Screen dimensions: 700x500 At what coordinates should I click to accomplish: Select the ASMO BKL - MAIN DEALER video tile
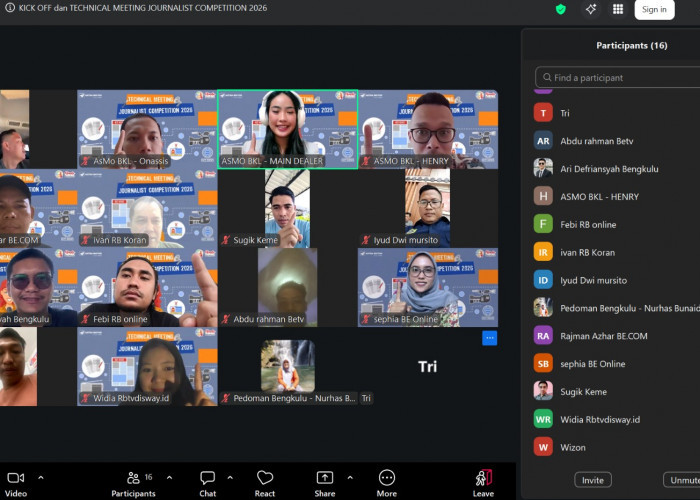tap(288, 129)
